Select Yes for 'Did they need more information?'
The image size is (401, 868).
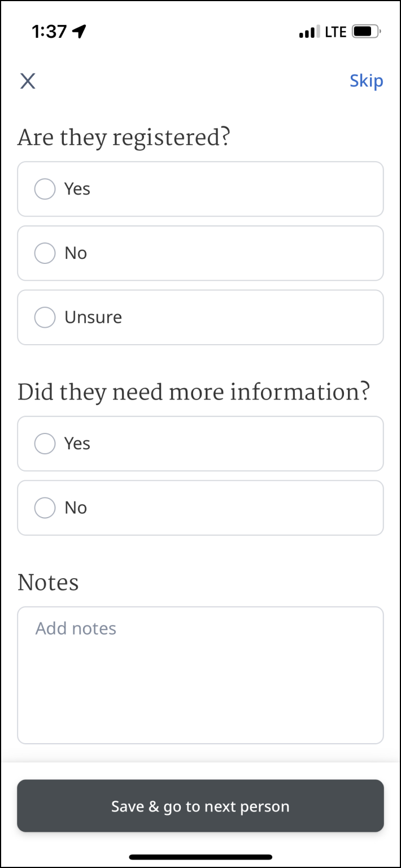pyautogui.click(x=45, y=444)
